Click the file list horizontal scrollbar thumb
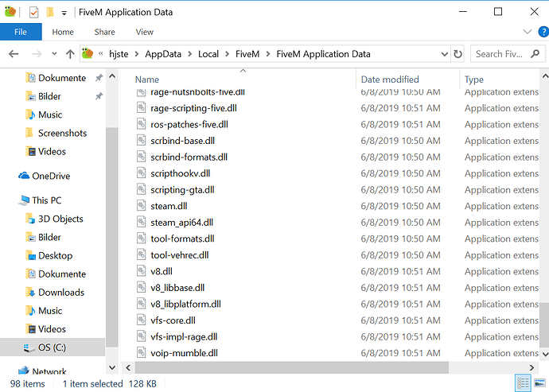Viewport: 549px width, 392px height. click(x=292, y=367)
